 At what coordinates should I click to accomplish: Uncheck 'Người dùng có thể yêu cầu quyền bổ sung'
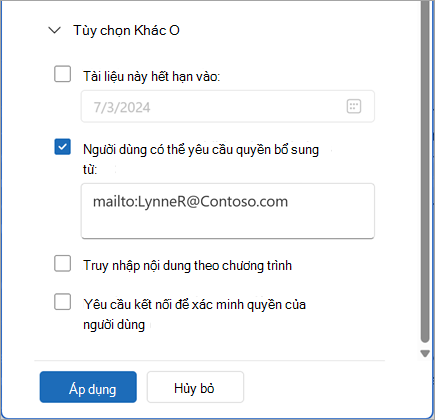62,147
